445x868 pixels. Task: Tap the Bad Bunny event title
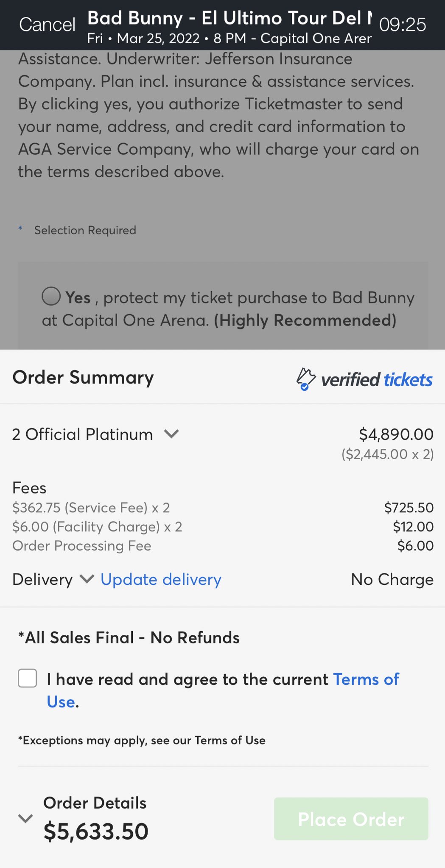coord(229,18)
